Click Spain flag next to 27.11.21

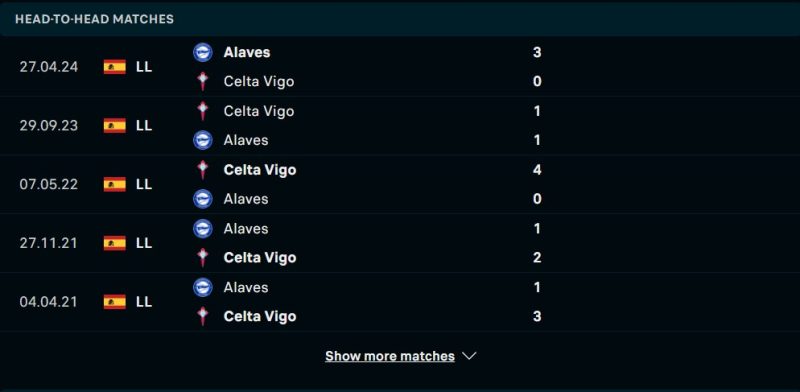point(115,243)
